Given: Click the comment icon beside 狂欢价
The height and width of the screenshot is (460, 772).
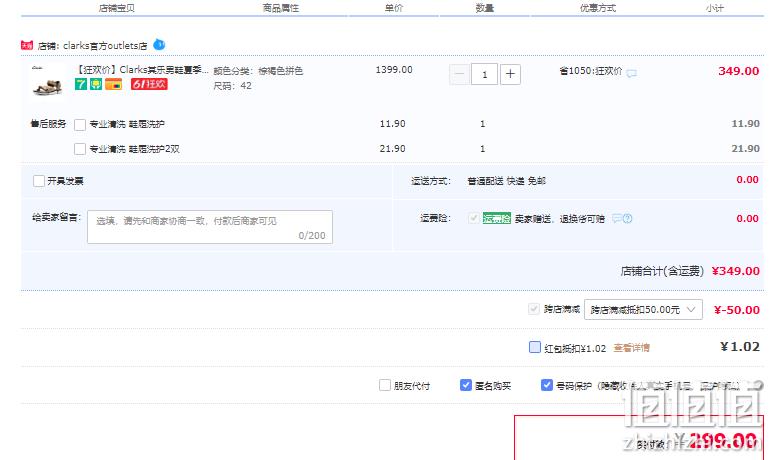Looking at the screenshot, I should [631, 73].
